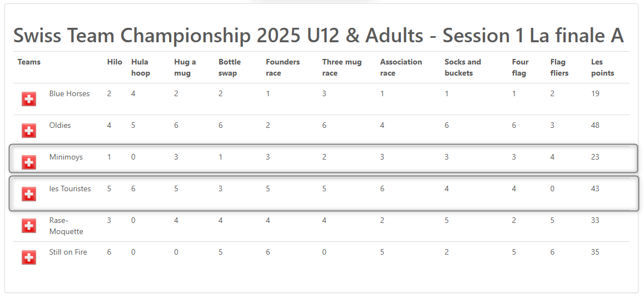Click the Les points column header
This screenshot has height=298, width=644.
pos(602,68)
